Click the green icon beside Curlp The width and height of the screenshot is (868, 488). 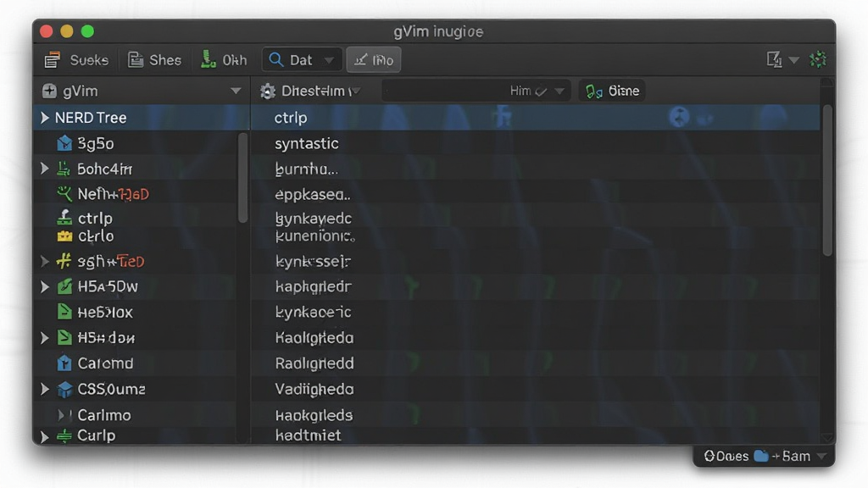[64, 436]
